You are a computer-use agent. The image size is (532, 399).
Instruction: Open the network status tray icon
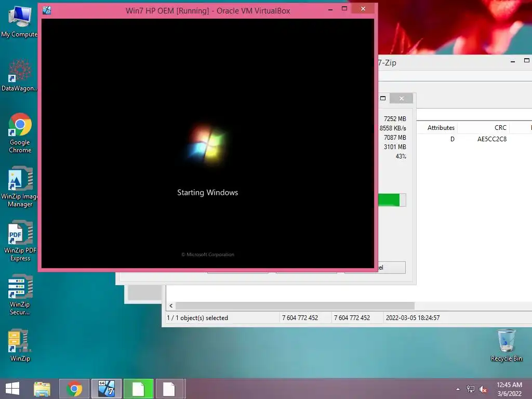pos(471,389)
